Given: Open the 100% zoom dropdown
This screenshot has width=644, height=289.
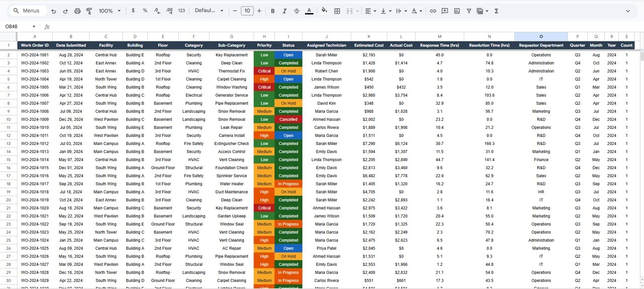Looking at the screenshot, I should pos(110,11).
